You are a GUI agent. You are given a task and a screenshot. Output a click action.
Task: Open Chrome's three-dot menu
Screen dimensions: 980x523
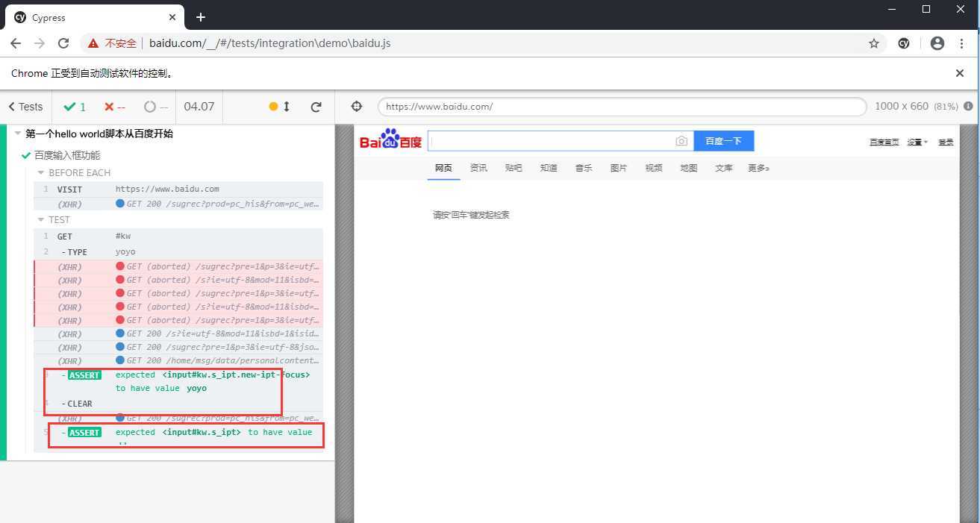(x=963, y=43)
